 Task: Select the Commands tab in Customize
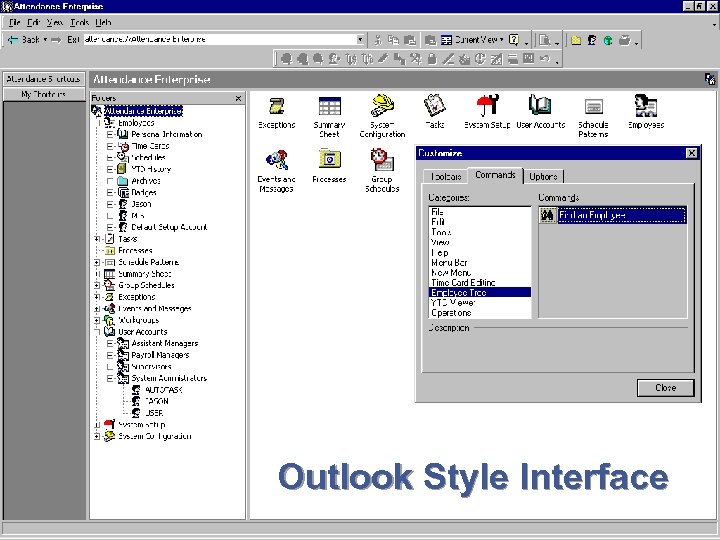click(x=495, y=175)
